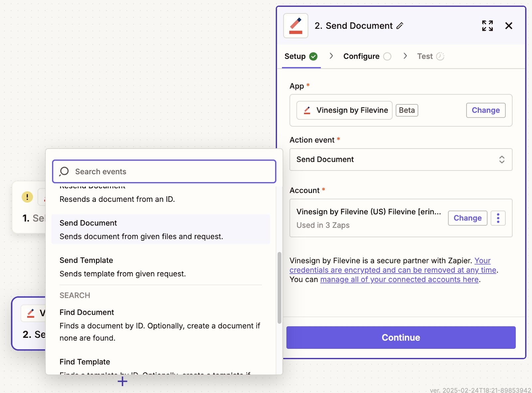The height and width of the screenshot is (393, 532).
Task: Open the Action event dropdown
Action: 401,160
